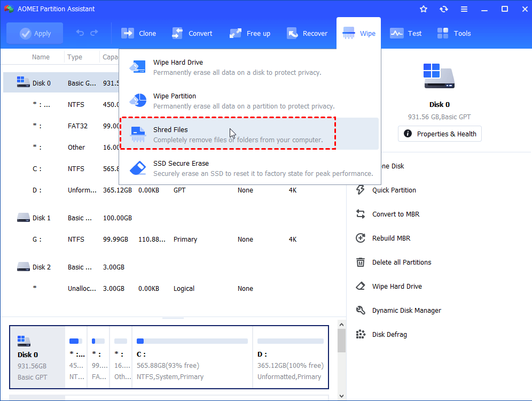532x401 pixels.
Task: Open the Convert tool
Action: point(192,33)
